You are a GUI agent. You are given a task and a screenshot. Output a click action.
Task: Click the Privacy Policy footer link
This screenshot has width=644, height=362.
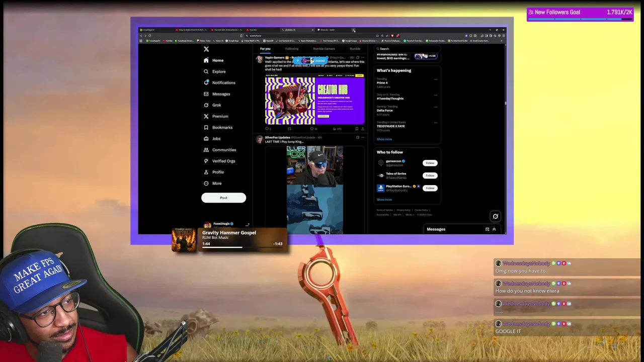(404, 210)
